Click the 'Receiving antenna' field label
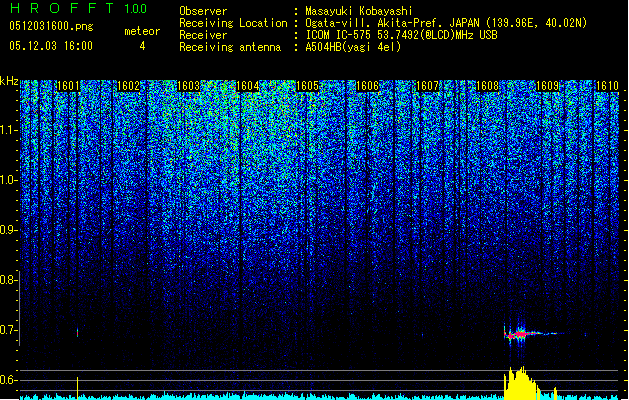629x400 pixels. (230, 47)
